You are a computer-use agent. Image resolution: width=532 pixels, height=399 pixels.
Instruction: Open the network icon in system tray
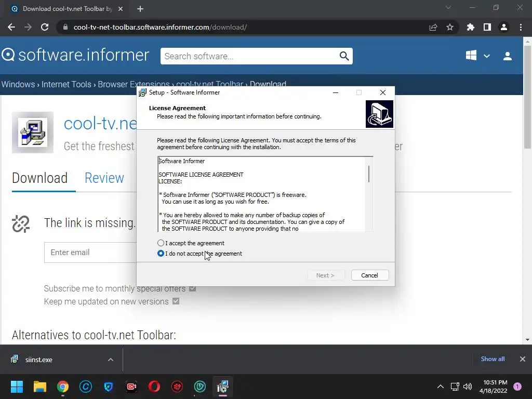tap(455, 387)
